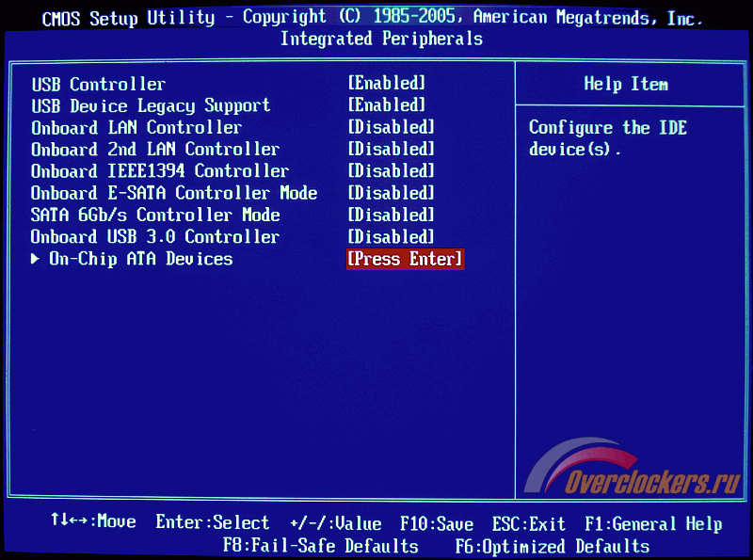The width and height of the screenshot is (753, 560).
Task: Click the F8:Fail-Safe Defaults hint
Action: [320, 546]
